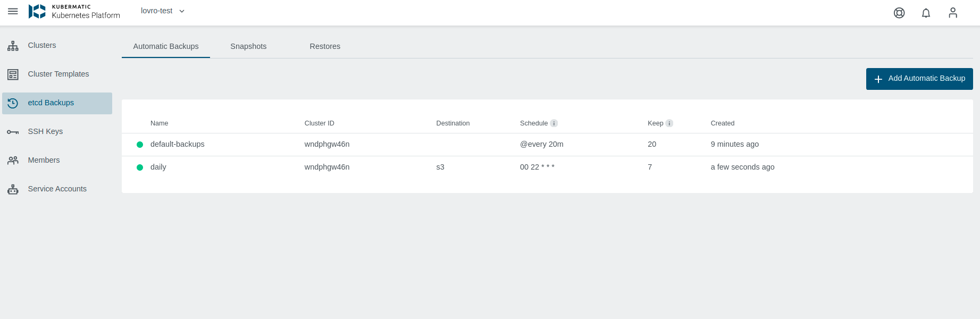
Task: Click the SSH Keys key icon
Action: tap(13, 132)
